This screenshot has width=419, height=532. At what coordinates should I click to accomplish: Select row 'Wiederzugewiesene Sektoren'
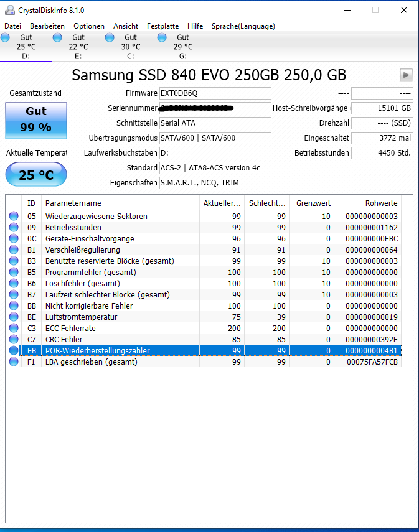(204, 216)
